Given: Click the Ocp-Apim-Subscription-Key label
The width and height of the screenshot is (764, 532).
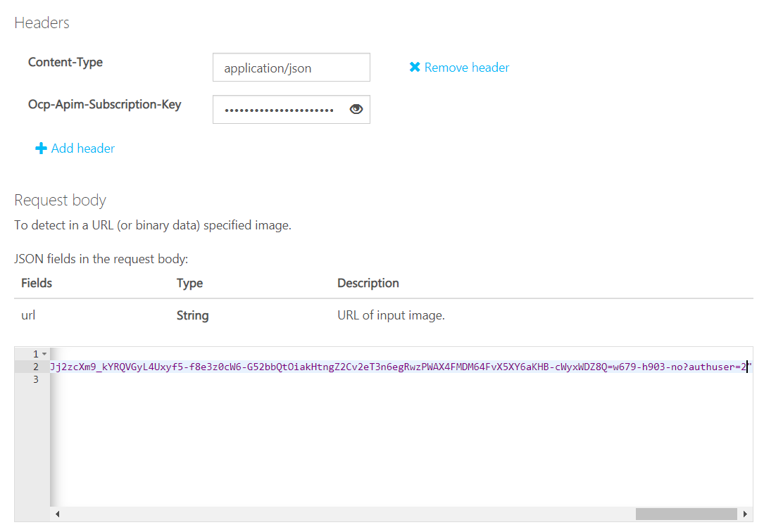Looking at the screenshot, I should pos(104,105).
